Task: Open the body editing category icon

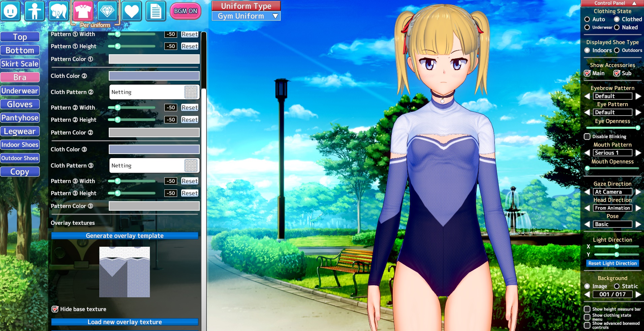Action: (x=34, y=11)
